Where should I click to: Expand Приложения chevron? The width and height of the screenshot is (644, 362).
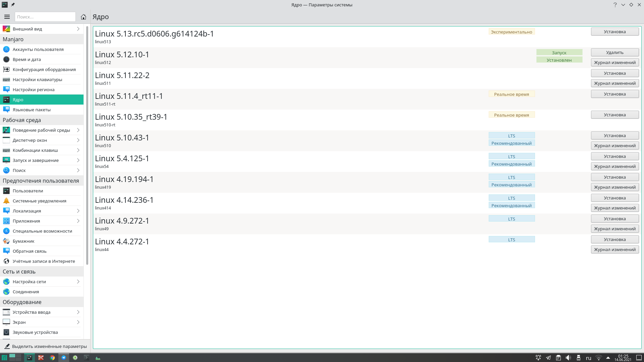pos(78,221)
